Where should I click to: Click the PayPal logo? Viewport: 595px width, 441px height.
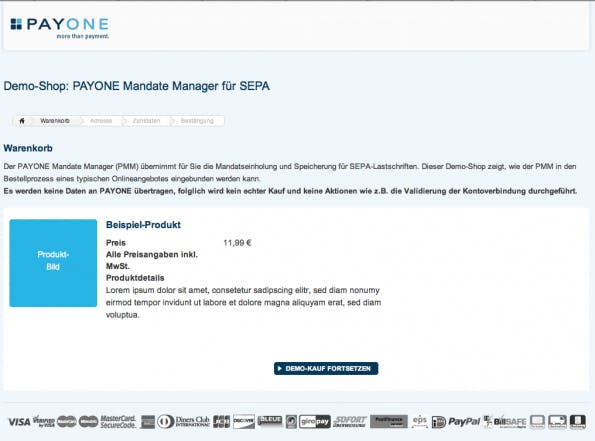[464, 422]
